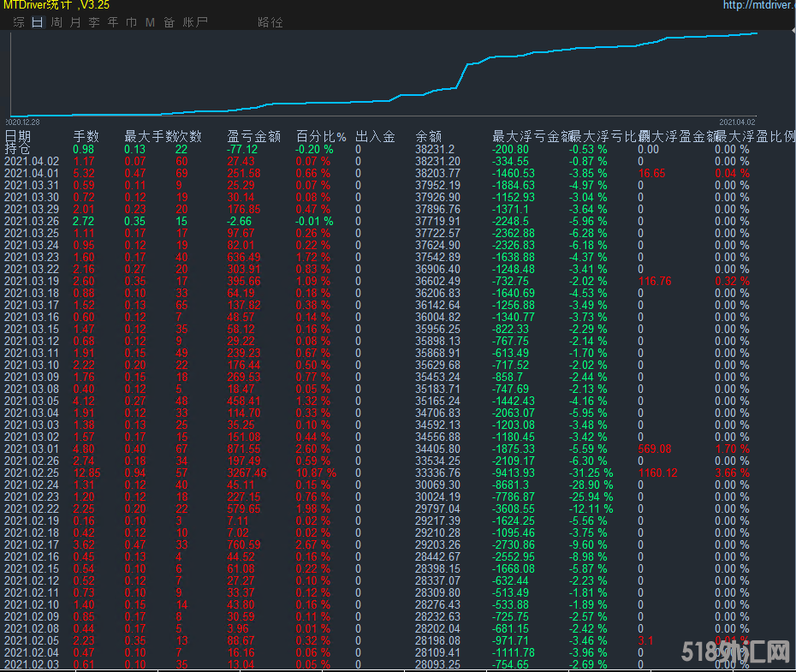796x672 pixels.
Task: Open the http://mtdriver link
Action: pos(759,5)
